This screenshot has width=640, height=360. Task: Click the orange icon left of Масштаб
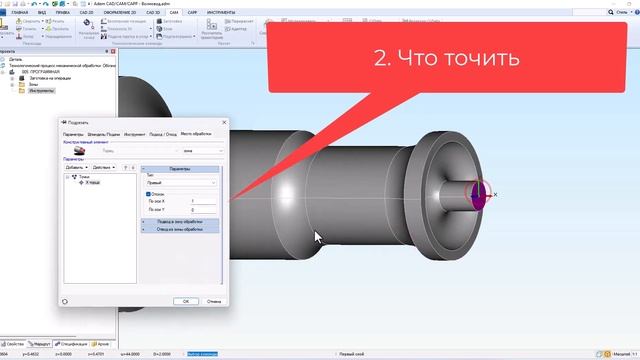[x=607, y=354]
